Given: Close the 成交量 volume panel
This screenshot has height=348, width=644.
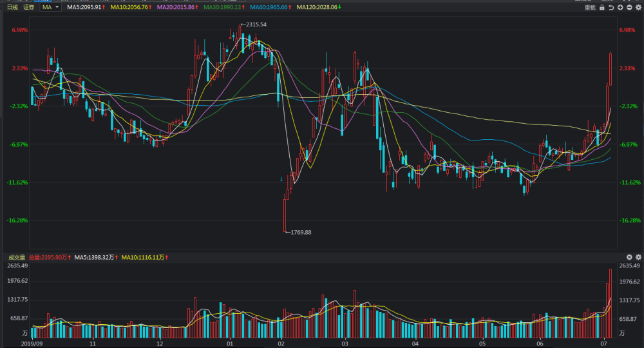Looking at the screenshot, I should point(630,257).
